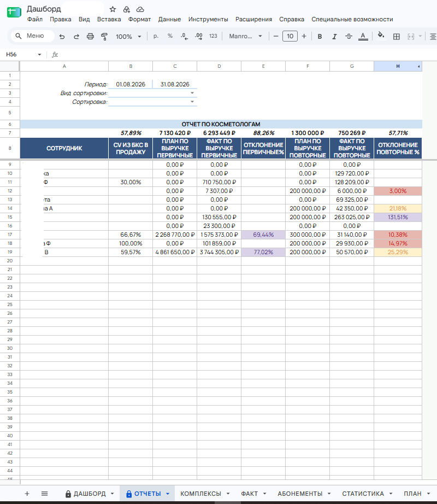Star the Дашборд document
Image resolution: width=437 pixels, height=504 pixels.
tap(113, 9)
